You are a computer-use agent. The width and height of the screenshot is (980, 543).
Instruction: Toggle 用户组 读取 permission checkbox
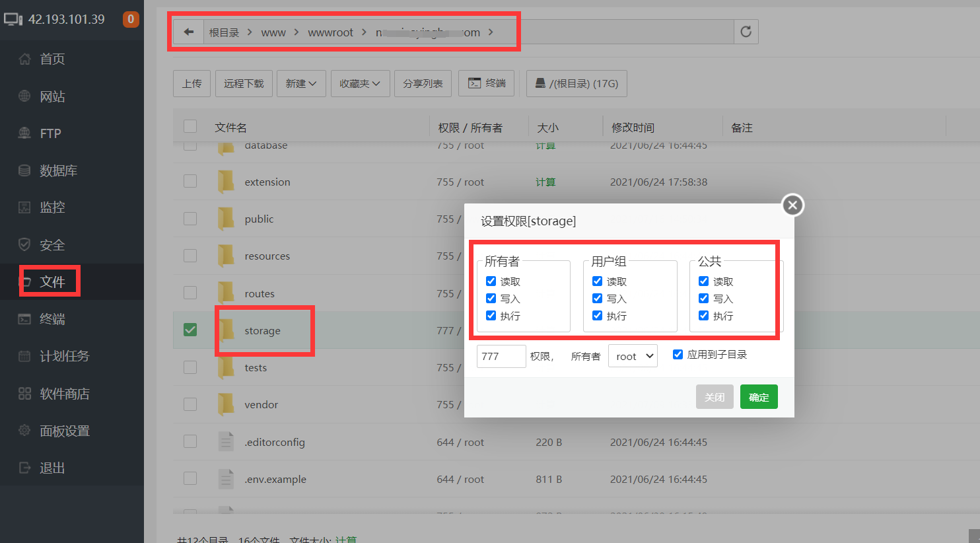tap(597, 281)
